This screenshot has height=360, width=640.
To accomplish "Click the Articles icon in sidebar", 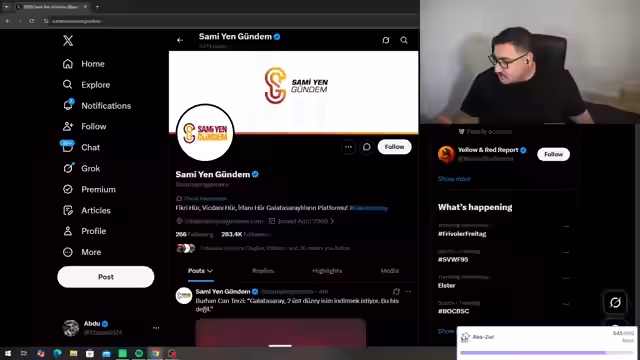I will (x=68, y=210).
